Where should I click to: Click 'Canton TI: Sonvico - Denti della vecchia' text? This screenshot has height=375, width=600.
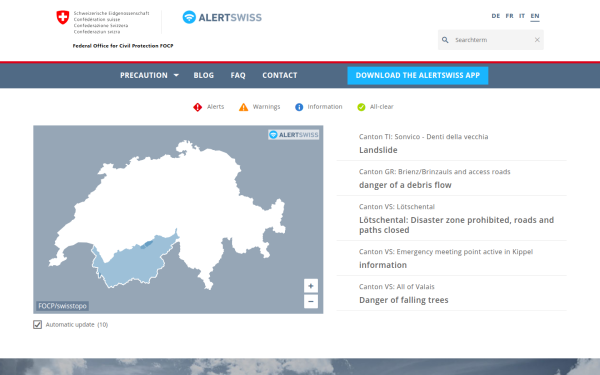424,137
